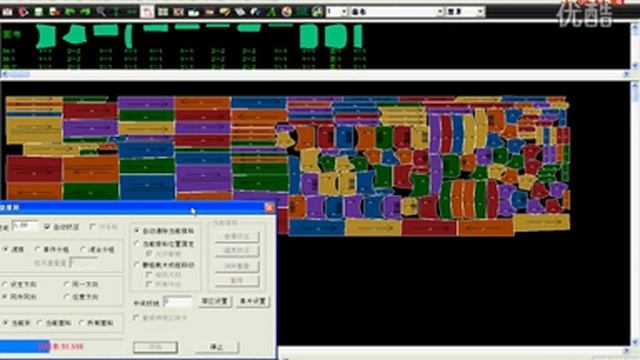Select the middle radio option in the grouping row
This screenshot has width=640, height=360.
(x=38, y=249)
